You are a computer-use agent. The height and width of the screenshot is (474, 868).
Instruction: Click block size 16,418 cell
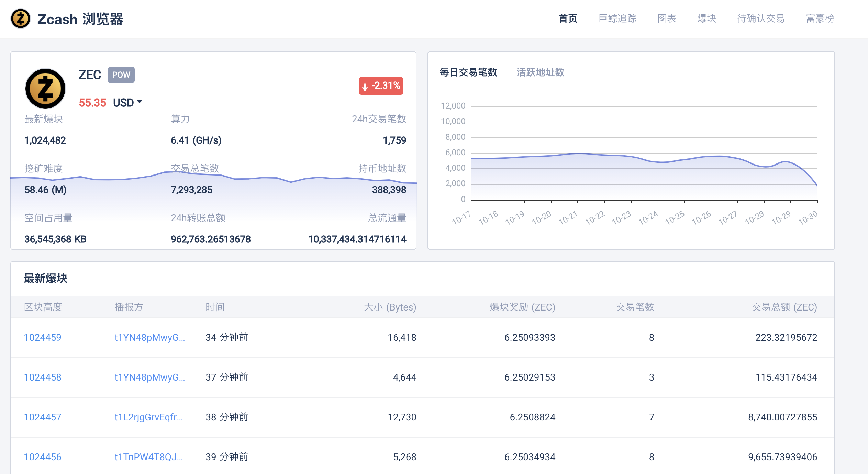[402, 337]
